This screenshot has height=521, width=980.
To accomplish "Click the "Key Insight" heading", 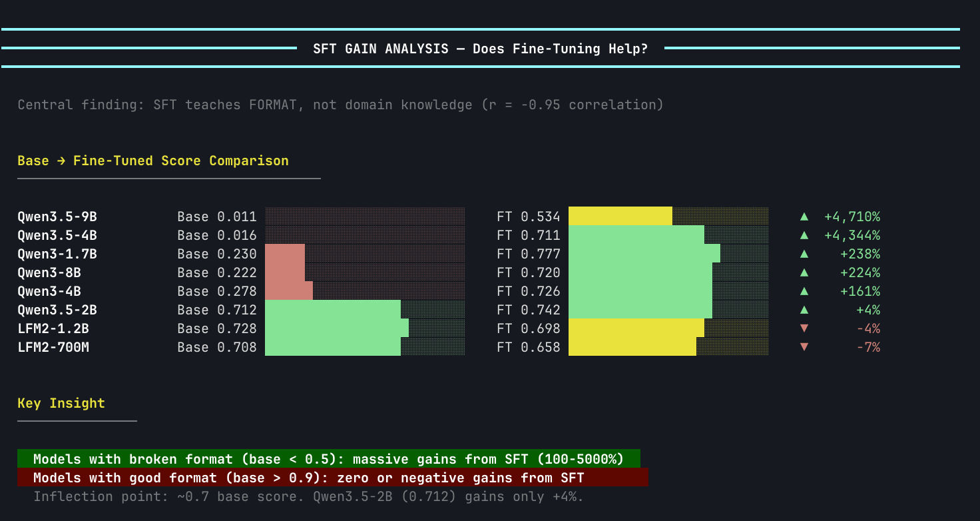I will (61, 403).
